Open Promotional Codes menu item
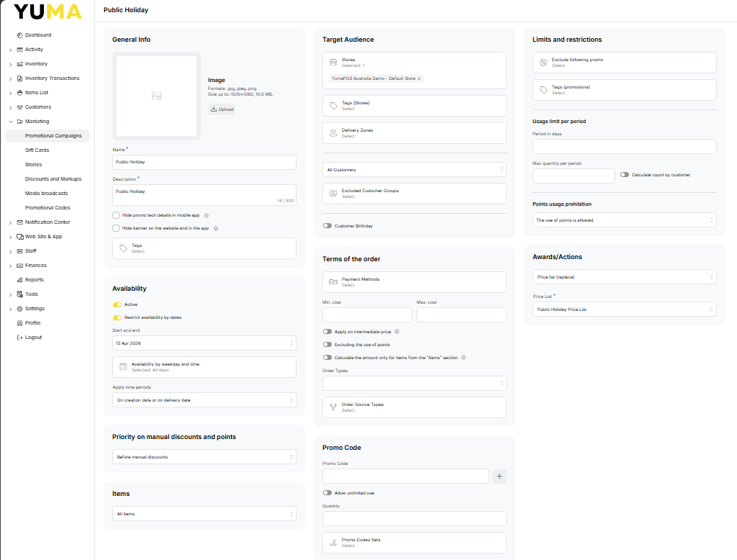Viewport: 737px width, 560px height. click(x=48, y=208)
